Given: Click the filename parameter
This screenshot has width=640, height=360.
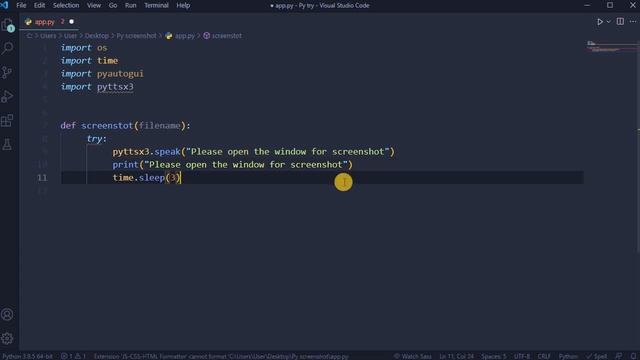Looking at the screenshot, I should (160, 126).
